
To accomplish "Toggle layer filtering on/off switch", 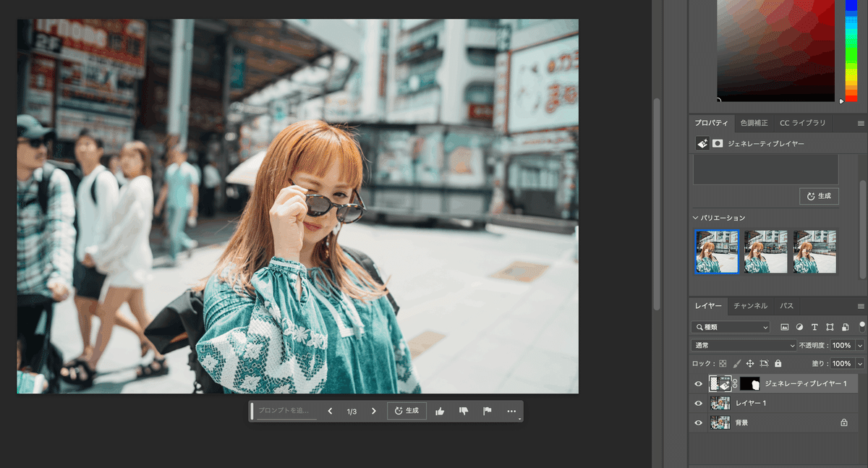I will pyautogui.click(x=862, y=326).
